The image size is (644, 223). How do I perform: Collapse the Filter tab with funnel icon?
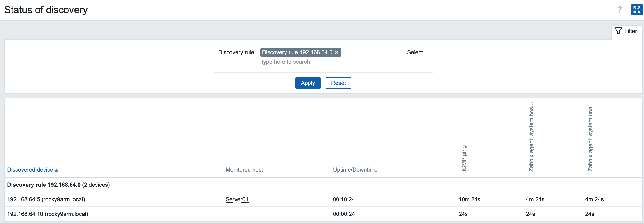(x=626, y=31)
